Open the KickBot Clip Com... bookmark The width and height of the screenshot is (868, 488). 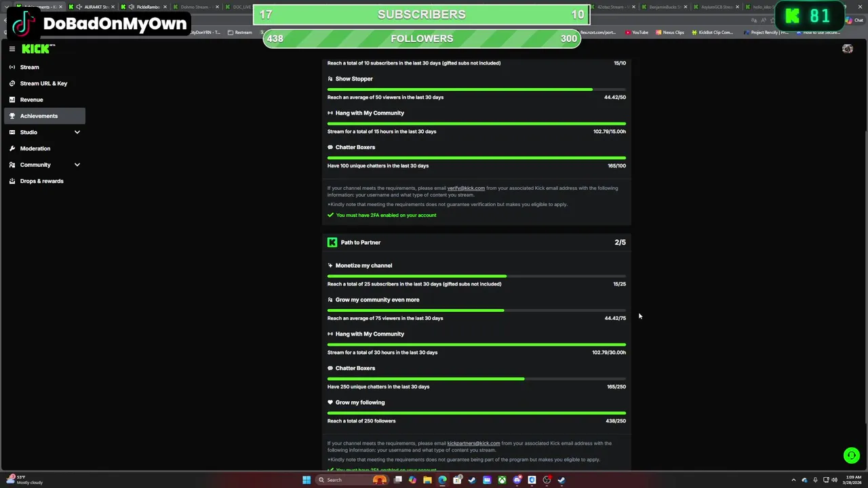[712, 33]
